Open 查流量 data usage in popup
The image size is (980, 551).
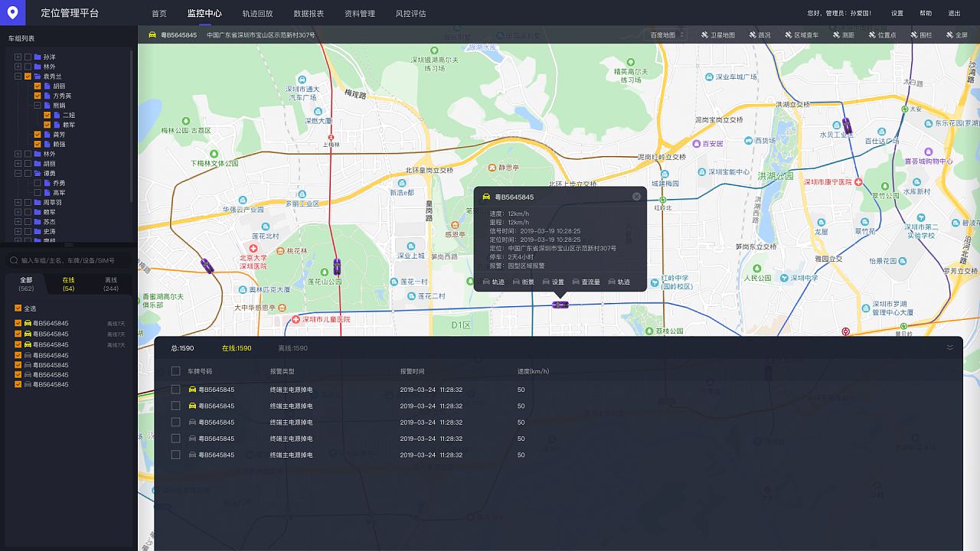point(586,282)
